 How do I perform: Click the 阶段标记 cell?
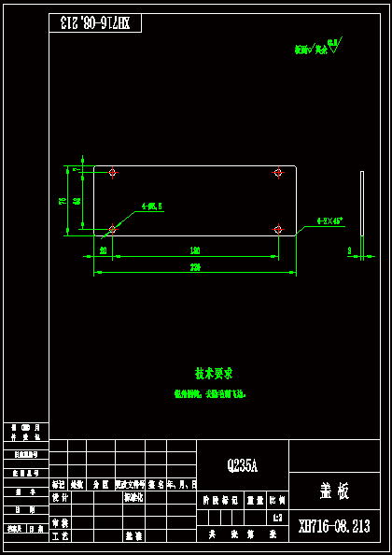pos(220,500)
